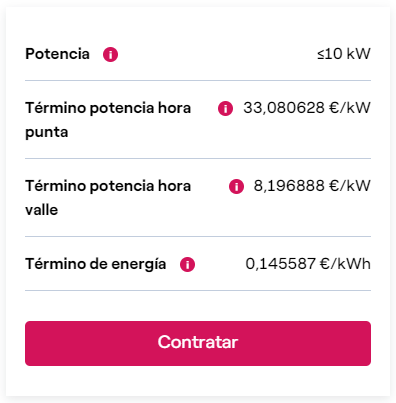This screenshot has width=396, height=403.
Task: Click the empty card area below Contratar
Action: click(x=198, y=381)
